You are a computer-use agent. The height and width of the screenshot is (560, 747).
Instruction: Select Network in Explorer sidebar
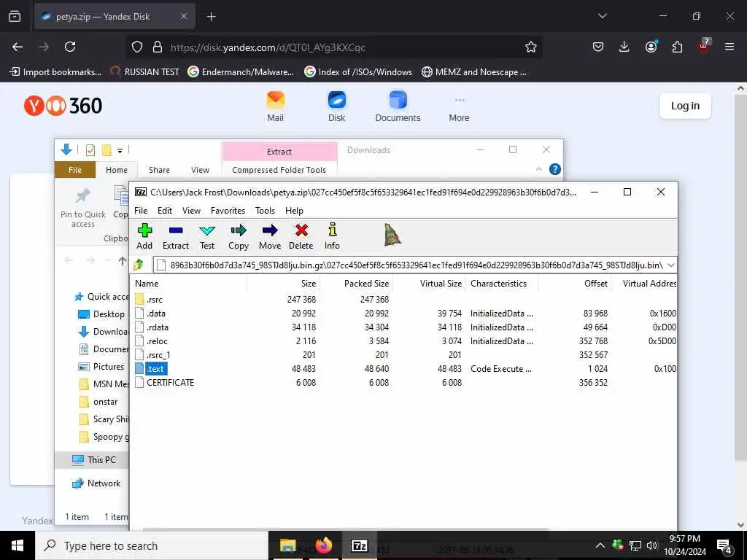tap(96, 483)
